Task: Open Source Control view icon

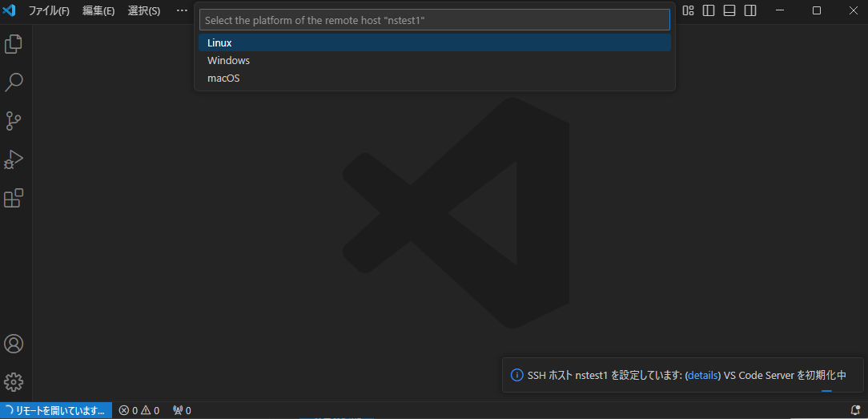Action: (x=14, y=121)
